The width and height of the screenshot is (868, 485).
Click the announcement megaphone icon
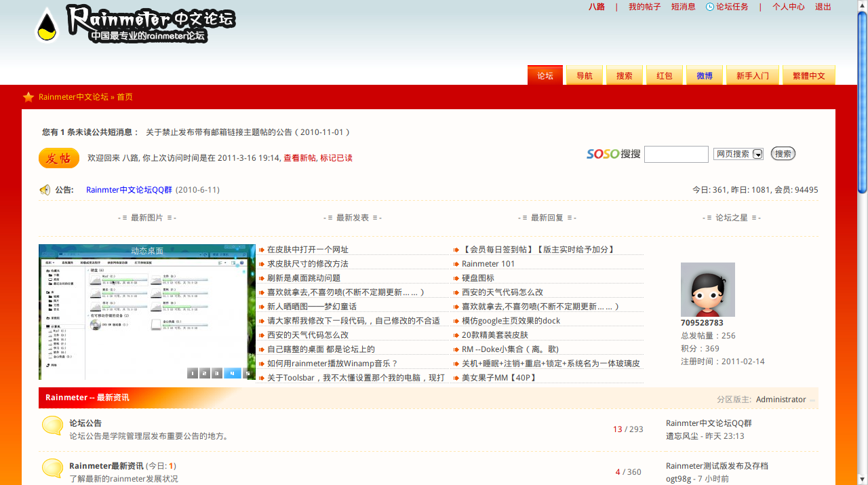tap(45, 190)
